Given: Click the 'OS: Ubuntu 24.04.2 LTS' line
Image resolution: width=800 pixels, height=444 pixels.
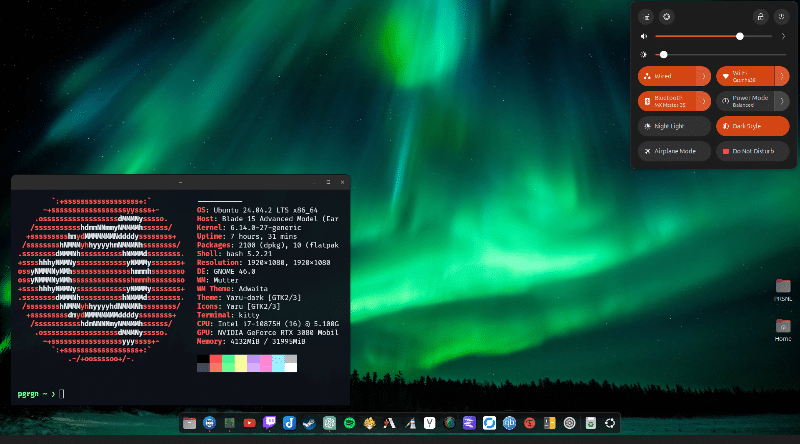Looking at the screenshot, I should click(x=257, y=210).
